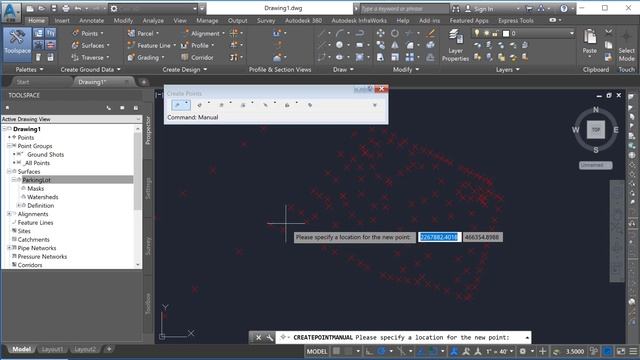Expand the Layers panel title
Viewport: 640px width, 360px height.
point(507,69)
